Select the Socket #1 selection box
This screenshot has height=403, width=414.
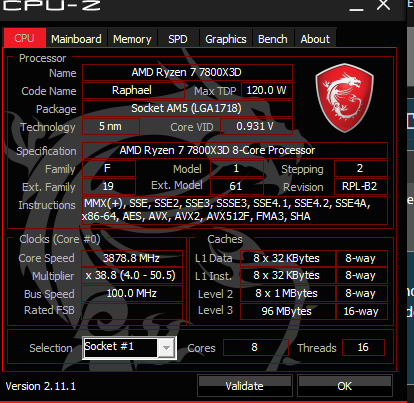pos(129,348)
